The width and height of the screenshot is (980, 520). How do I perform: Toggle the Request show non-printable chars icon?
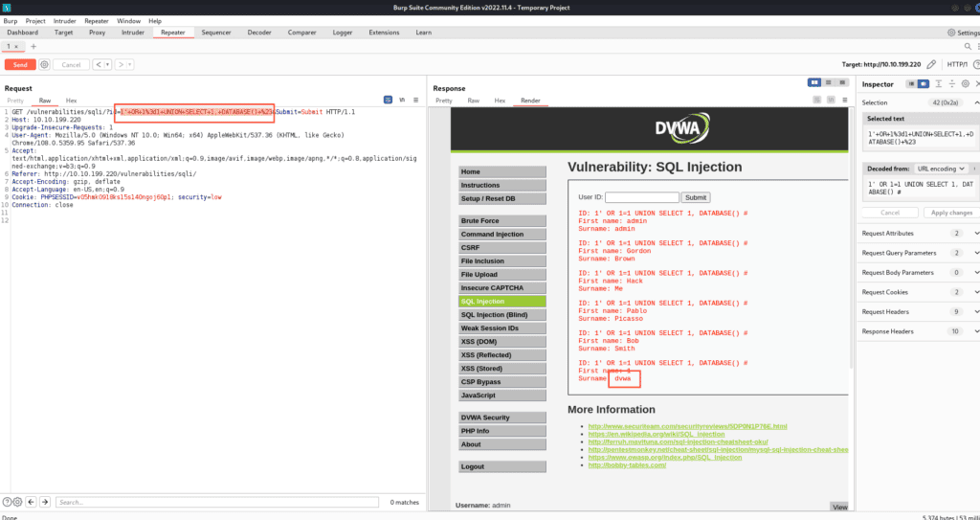[403, 101]
